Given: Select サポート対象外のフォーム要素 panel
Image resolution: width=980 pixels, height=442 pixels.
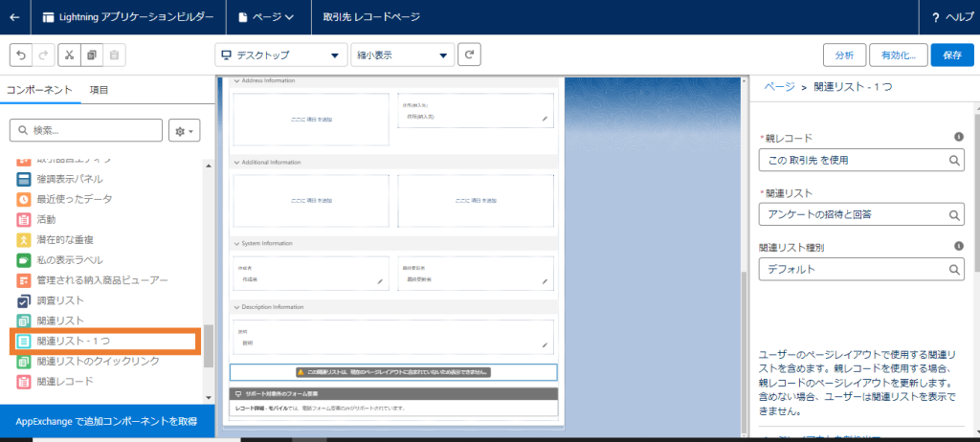Looking at the screenshot, I should point(393,402).
